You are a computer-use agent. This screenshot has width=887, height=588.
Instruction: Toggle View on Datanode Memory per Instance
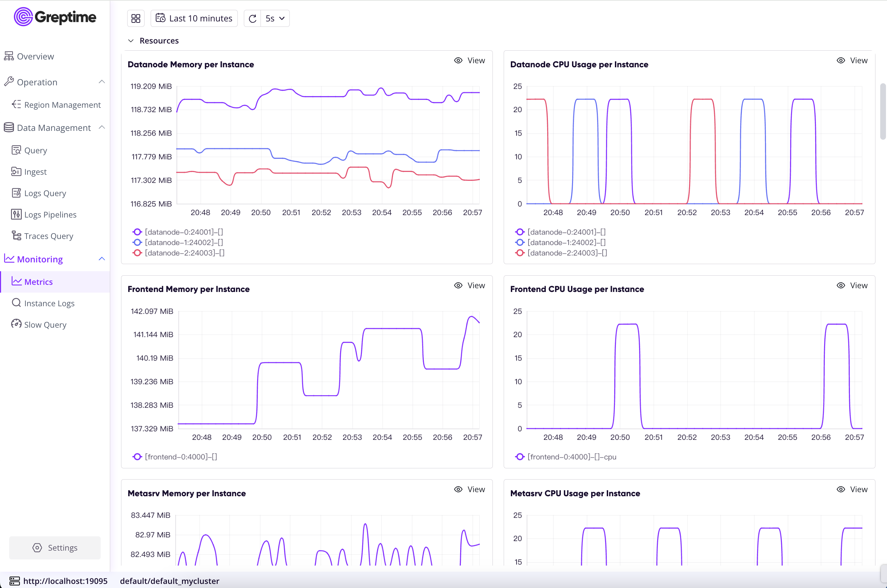tap(469, 60)
